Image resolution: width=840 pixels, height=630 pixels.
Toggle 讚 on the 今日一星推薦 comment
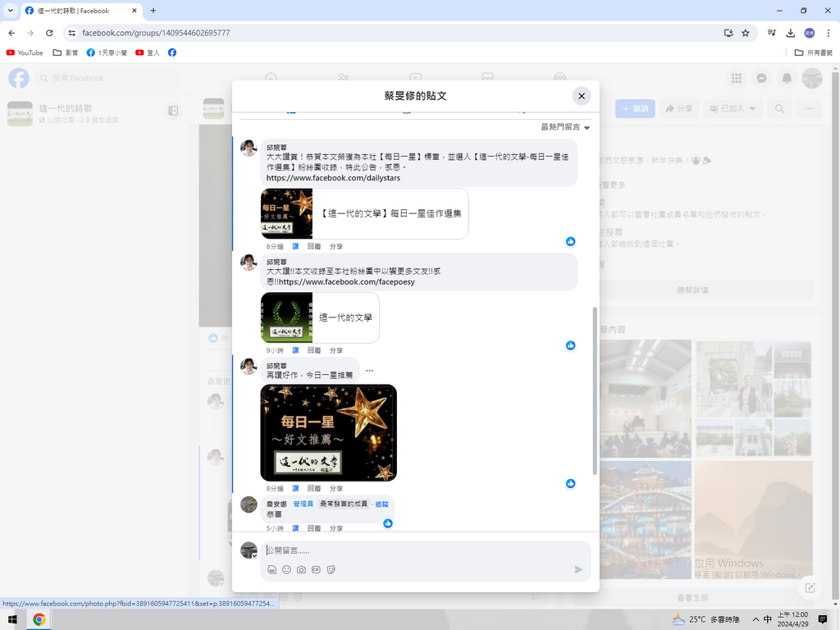tap(295, 488)
